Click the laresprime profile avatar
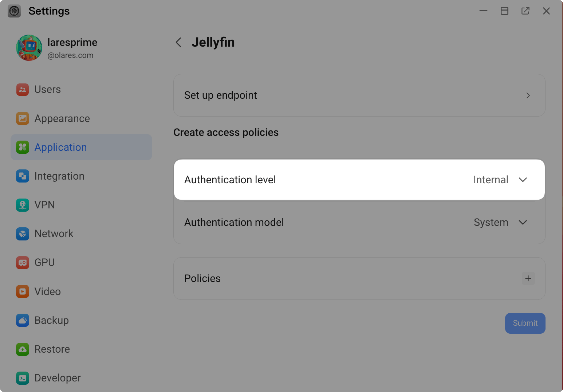The width and height of the screenshot is (563, 392). pyautogui.click(x=29, y=48)
